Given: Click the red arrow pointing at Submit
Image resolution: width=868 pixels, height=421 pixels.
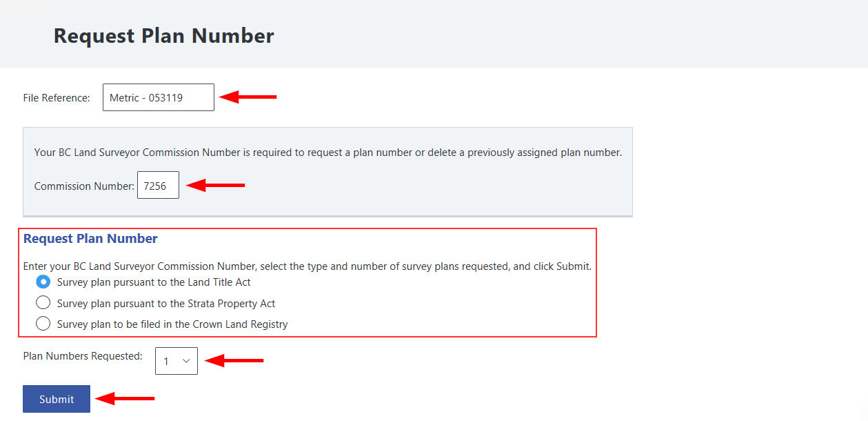Looking at the screenshot, I should [x=125, y=398].
